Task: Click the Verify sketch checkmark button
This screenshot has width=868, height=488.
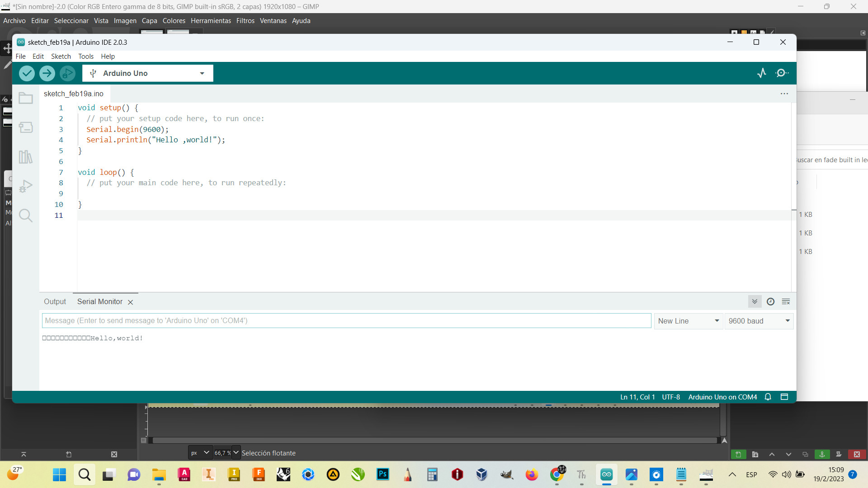Action: click(x=27, y=73)
